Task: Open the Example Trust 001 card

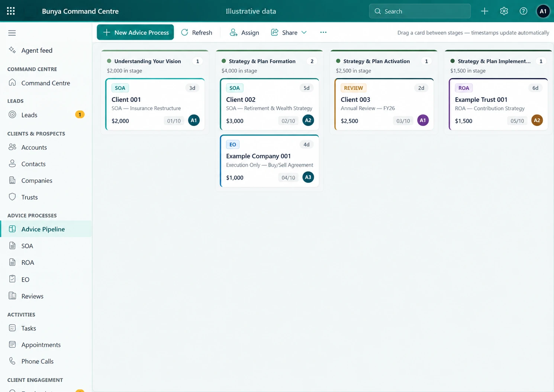Action: pos(498,104)
